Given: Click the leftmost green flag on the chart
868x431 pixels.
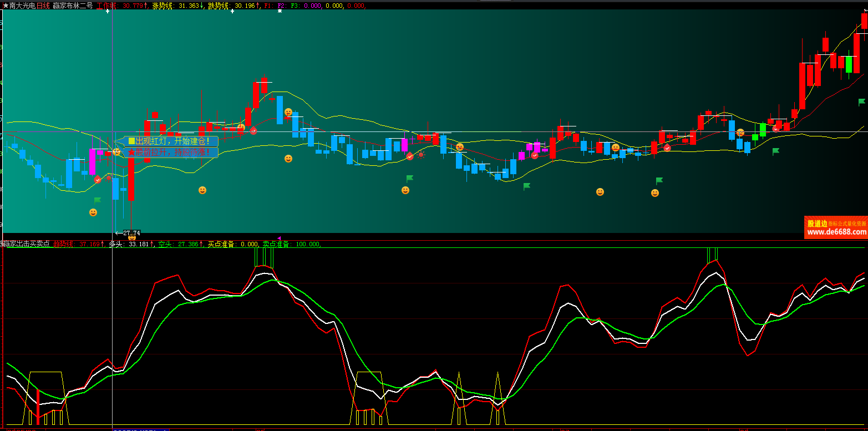Looking at the screenshot, I should point(98,200).
